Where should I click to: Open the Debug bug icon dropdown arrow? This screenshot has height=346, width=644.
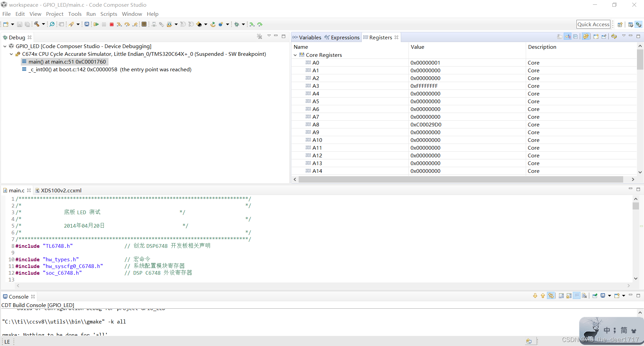pyautogui.click(x=243, y=24)
